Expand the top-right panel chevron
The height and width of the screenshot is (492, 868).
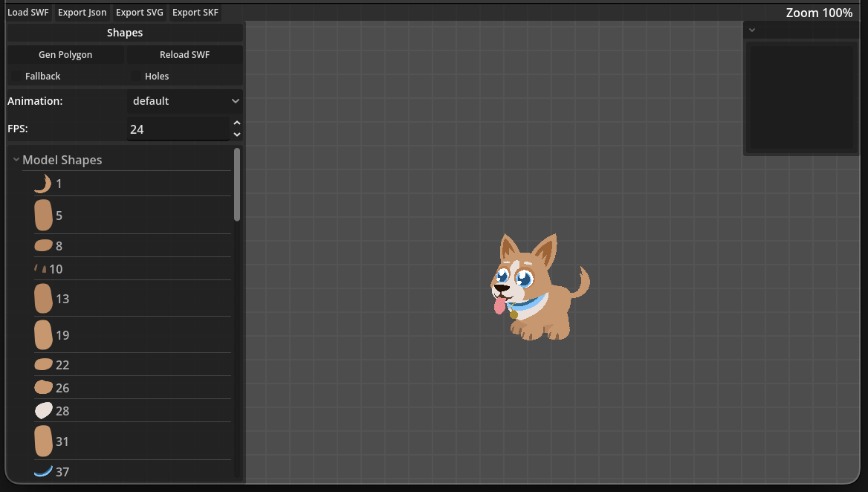click(752, 30)
